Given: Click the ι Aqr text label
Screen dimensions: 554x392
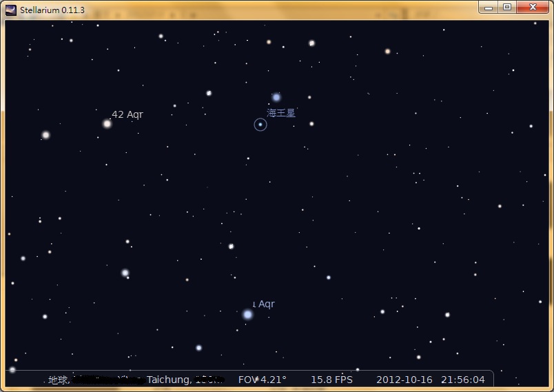Looking at the screenshot, I should (x=264, y=304).
